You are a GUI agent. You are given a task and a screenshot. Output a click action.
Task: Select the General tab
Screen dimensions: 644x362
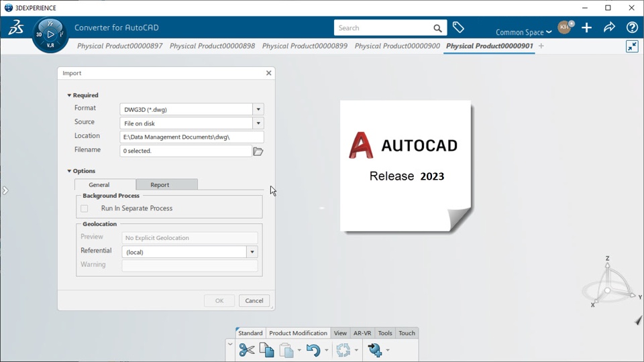(105, 185)
